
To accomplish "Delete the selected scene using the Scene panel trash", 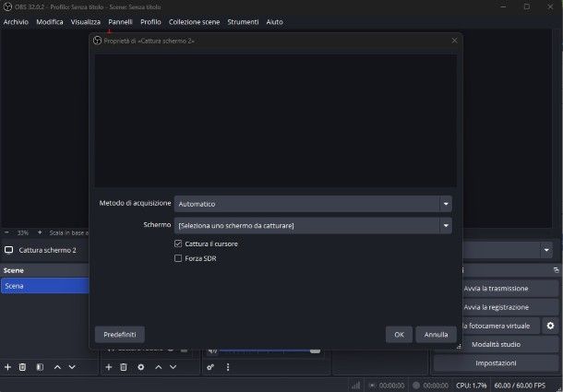I will (22, 367).
